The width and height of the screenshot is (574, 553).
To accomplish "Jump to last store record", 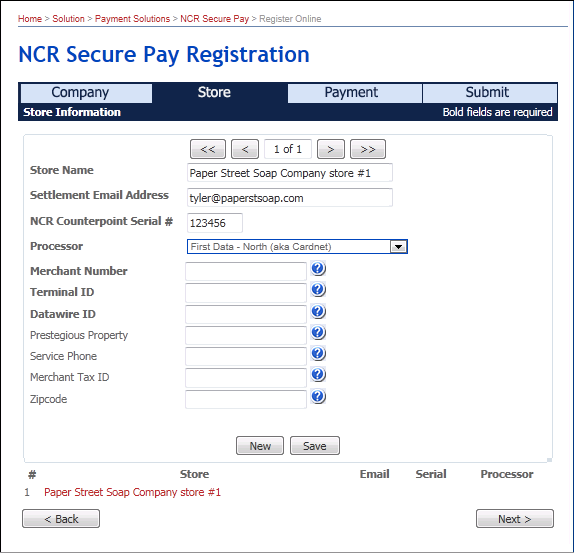I will tap(368, 149).
